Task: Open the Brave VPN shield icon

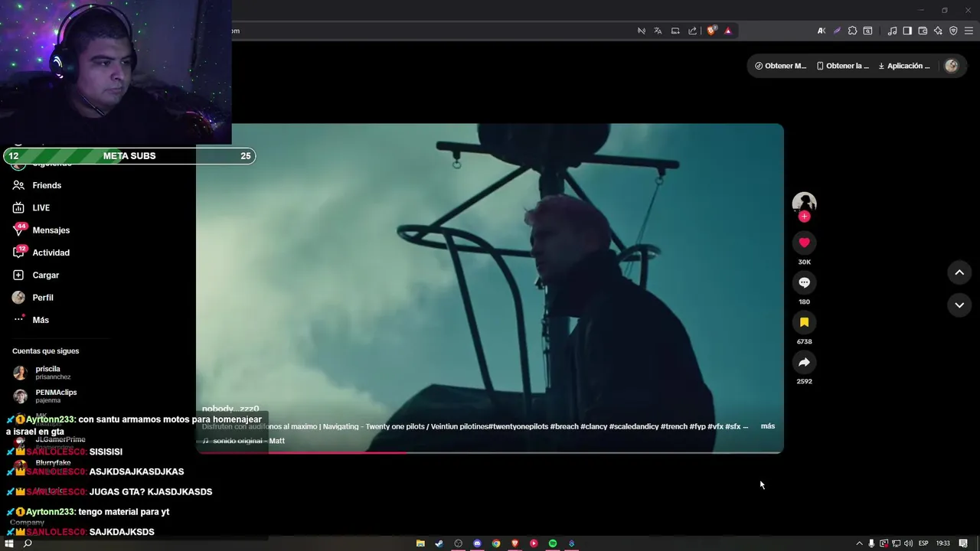Action: (953, 31)
